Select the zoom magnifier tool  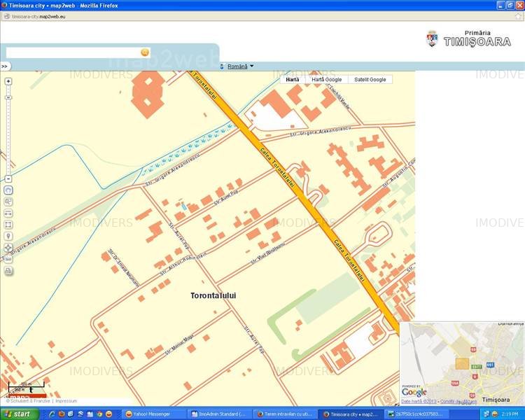tap(8, 202)
